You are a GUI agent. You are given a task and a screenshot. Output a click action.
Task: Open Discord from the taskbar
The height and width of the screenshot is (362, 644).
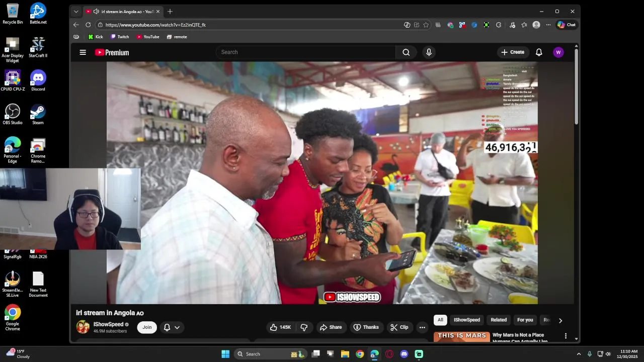pyautogui.click(x=404, y=354)
